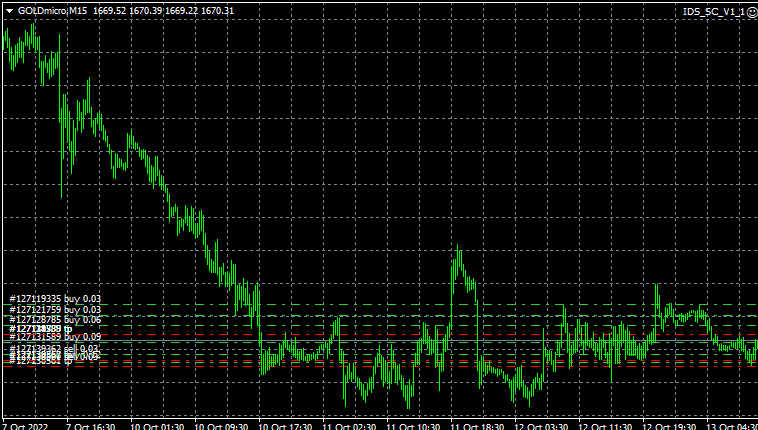The image size is (758, 430).
Task: Click the 11 Oct 18:30 time label
Action: (477, 425)
